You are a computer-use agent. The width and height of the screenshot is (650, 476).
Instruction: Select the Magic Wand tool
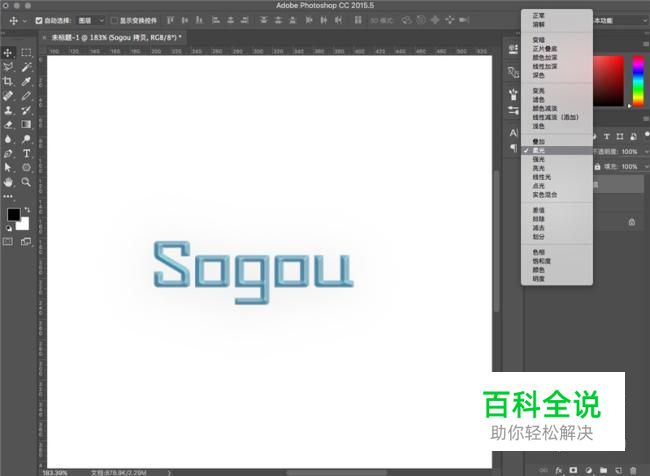click(26, 67)
